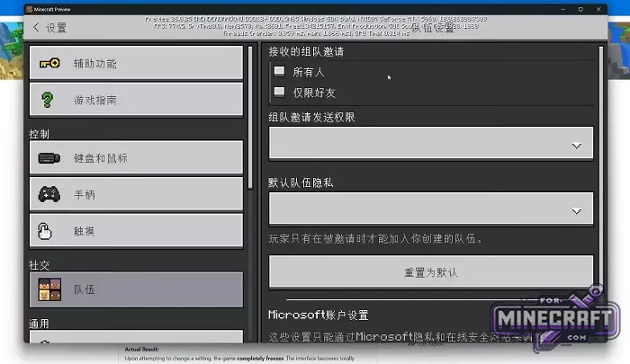Select the partially visible item under 通用

[x=135, y=337]
